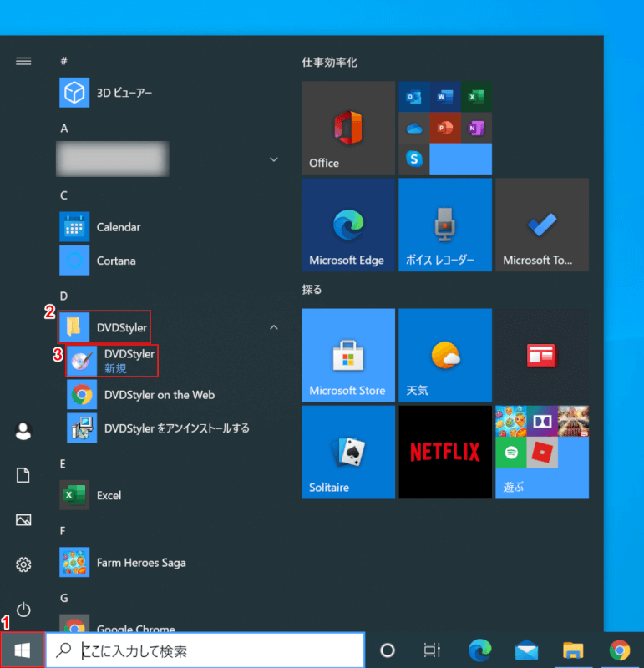Open Settings gear

[23, 564]
